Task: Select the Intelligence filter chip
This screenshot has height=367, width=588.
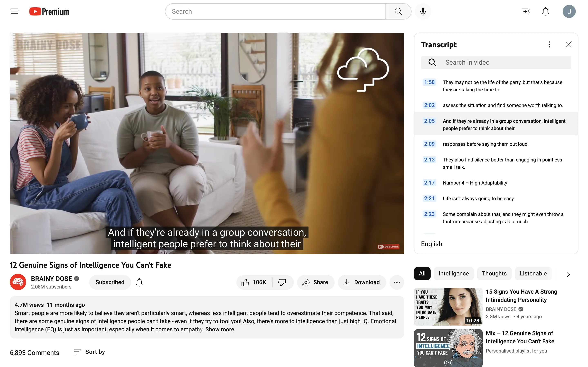Action: 453,274
